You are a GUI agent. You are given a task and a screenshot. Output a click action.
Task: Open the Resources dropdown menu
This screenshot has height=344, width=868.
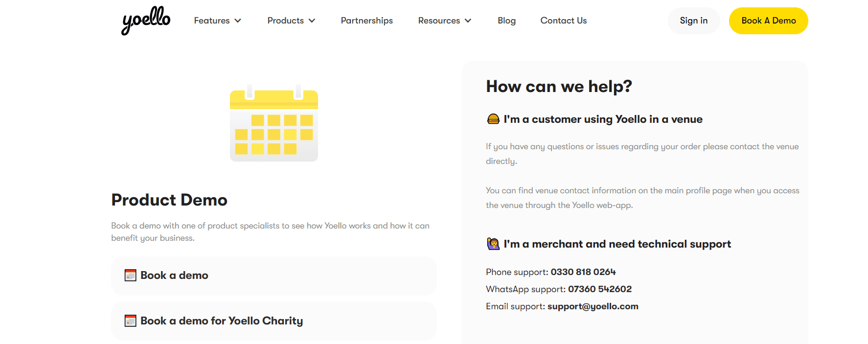445,21
